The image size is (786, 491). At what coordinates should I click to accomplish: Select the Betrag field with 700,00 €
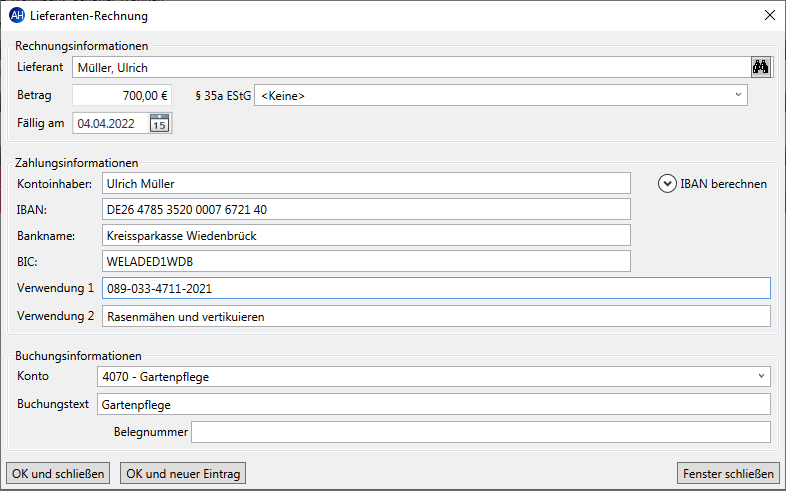click(x=122, y=95)
